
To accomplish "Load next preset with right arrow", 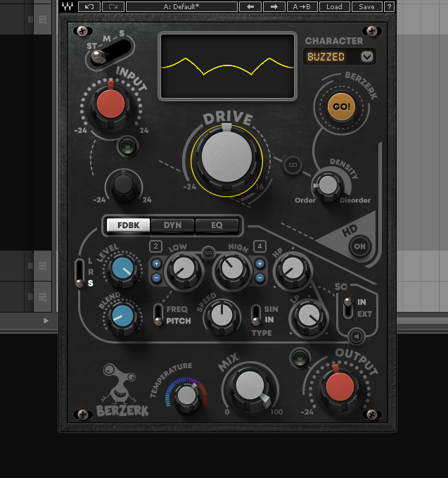I will tap(274, 7).
